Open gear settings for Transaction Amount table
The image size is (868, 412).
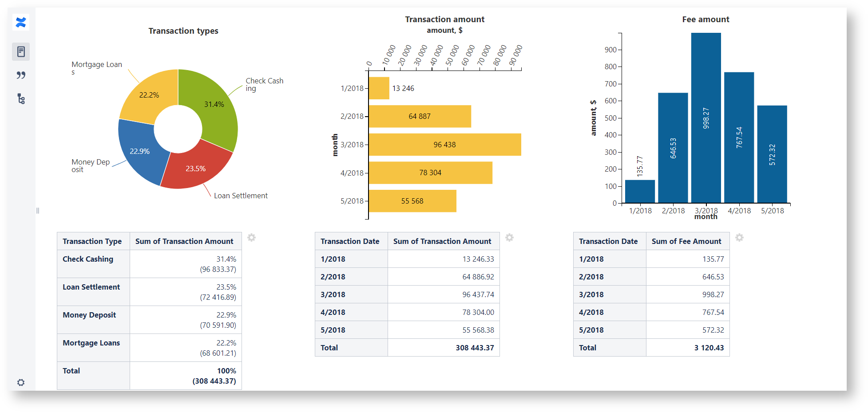(509, 238)
